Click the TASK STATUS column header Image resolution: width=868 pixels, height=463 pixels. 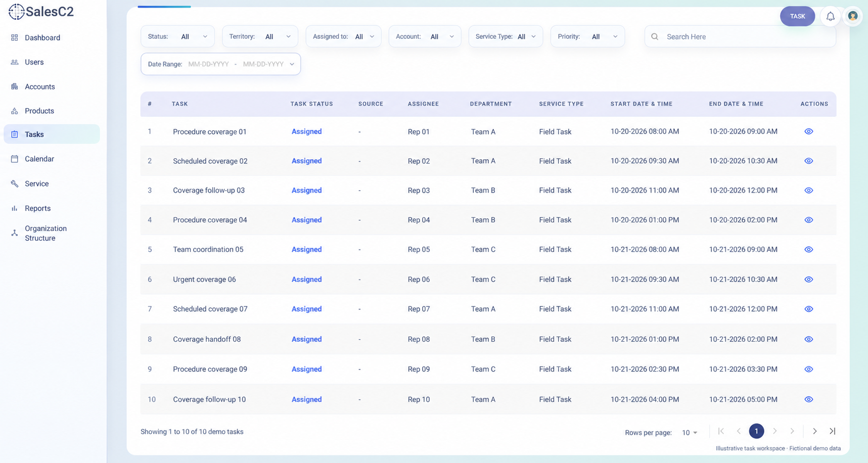[311, 104]
